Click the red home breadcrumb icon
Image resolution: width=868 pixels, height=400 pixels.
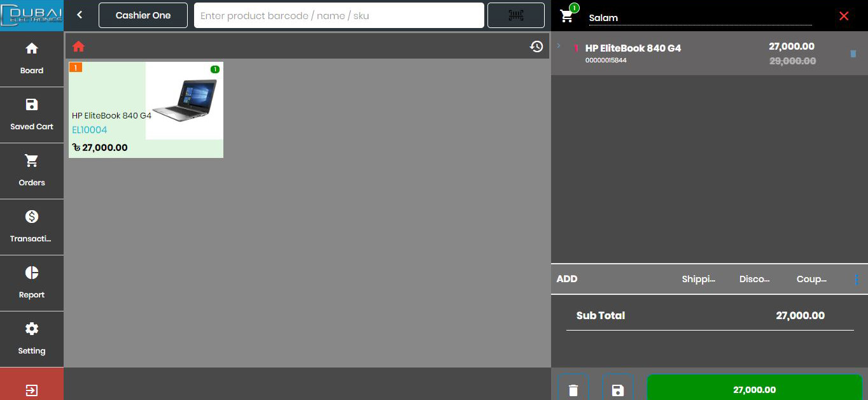(78, 46)
